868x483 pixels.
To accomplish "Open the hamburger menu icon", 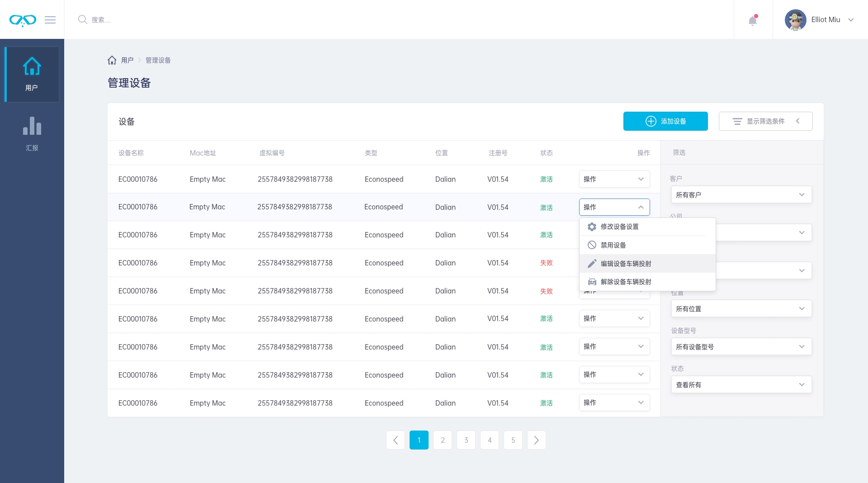I will (x=50, y=20).
